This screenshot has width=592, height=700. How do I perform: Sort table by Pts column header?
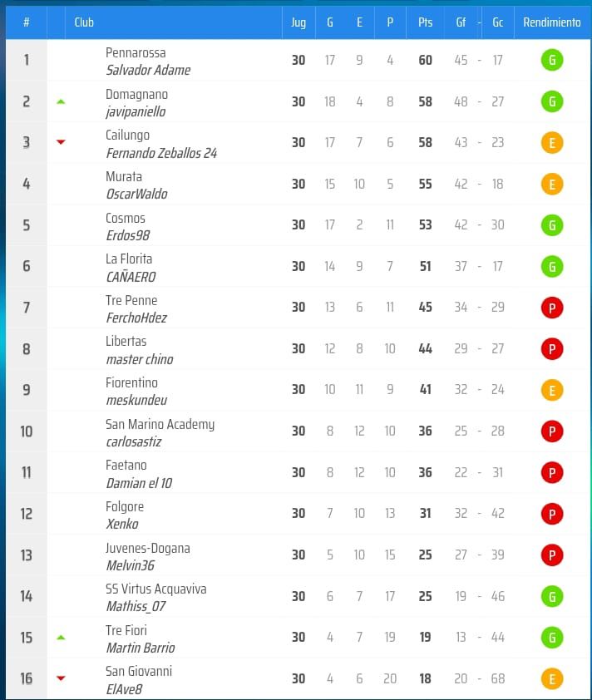click(x=425, y=22)
